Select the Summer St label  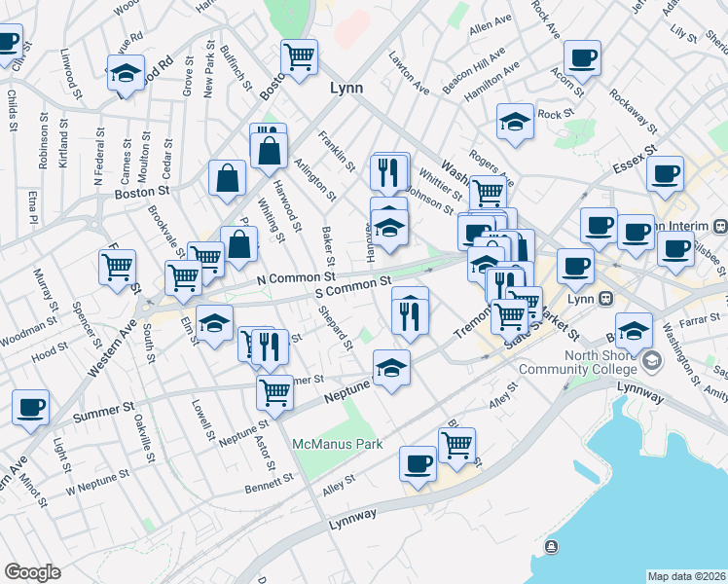coord(103,413)
